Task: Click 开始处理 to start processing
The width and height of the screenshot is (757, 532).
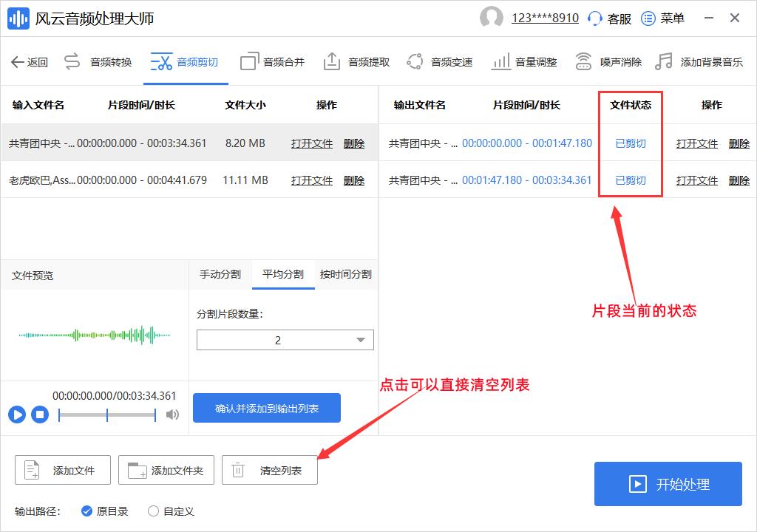Action: (x=668, y=485)
